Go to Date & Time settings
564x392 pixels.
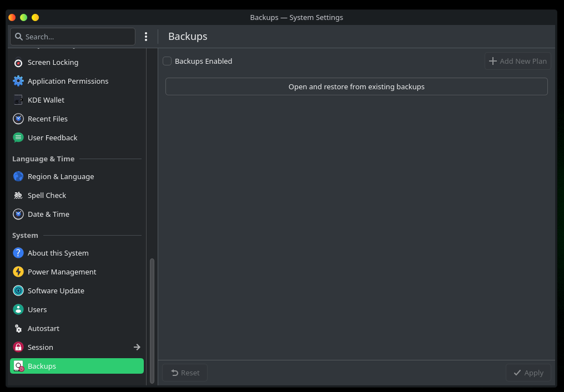tap(48, 215)
